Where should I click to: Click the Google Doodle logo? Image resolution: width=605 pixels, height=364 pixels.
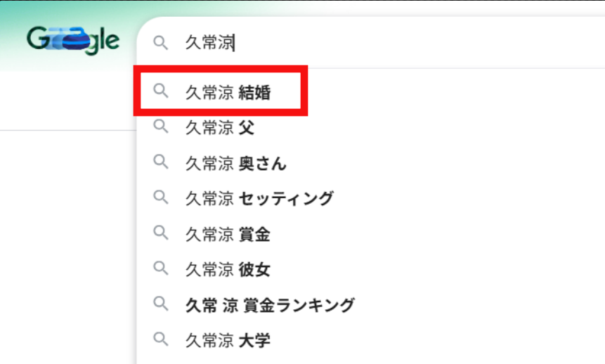tap(73, 40)
